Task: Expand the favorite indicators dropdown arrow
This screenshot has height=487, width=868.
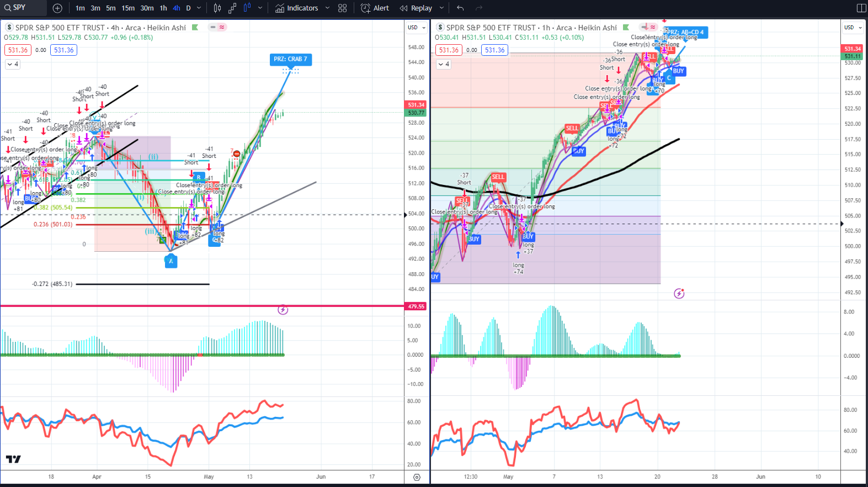Action: 327,8
